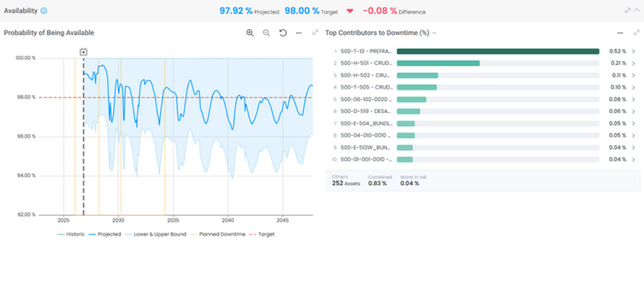This screenshot has width=644, height=284.
Task: Expand Probability of Being Available chart fullscreen
Action: coord(316,33)
